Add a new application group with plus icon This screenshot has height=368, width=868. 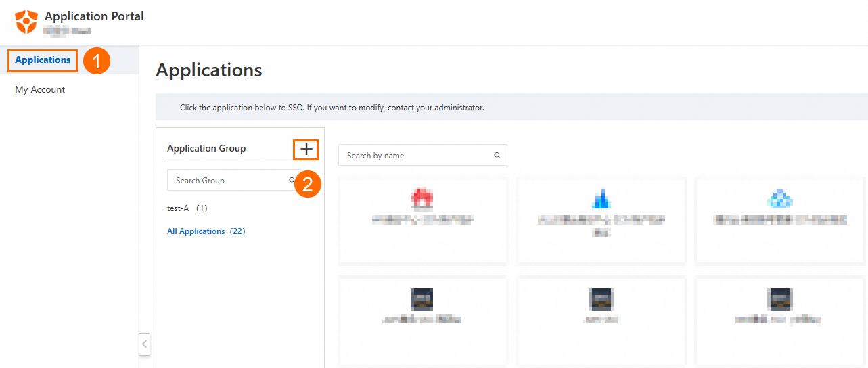[306, 149]
